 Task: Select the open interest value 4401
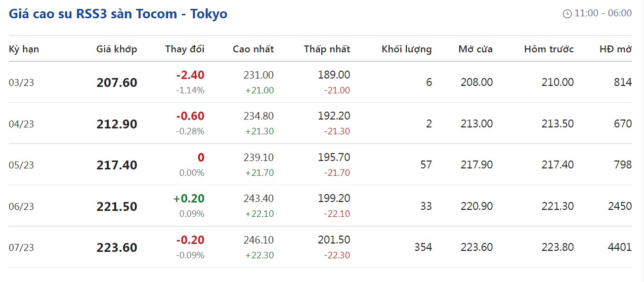(x=619, y=247)
